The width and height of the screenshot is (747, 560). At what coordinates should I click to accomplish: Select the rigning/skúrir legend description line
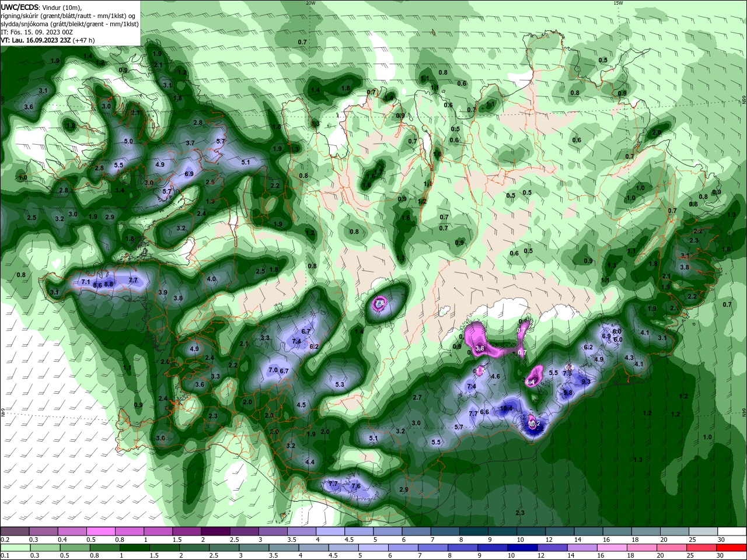coord(69,15)
